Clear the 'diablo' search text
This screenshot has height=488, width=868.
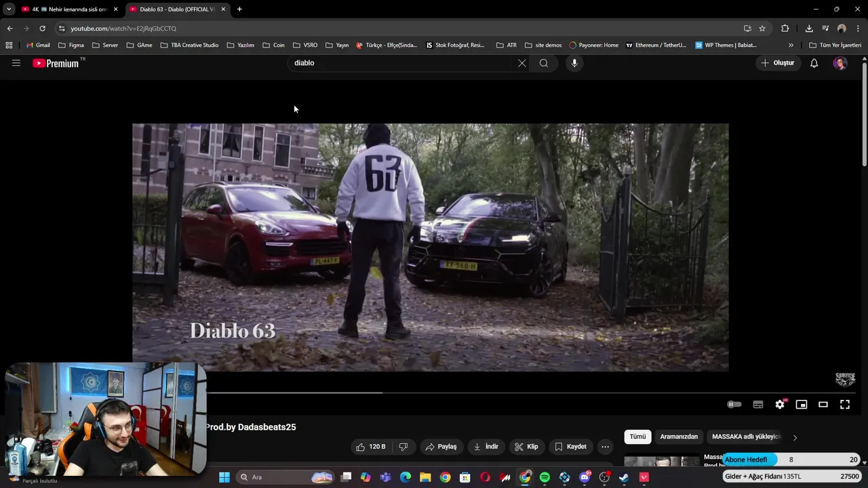(521, 63)
